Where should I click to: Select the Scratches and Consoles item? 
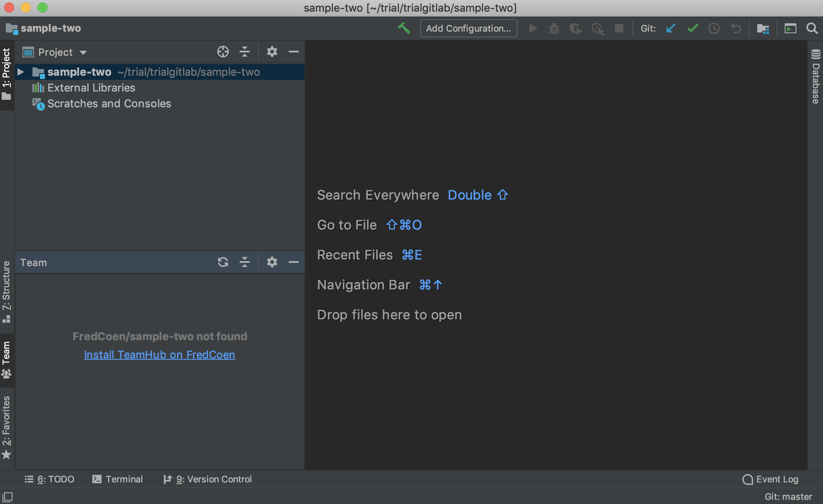click(109, 104)
